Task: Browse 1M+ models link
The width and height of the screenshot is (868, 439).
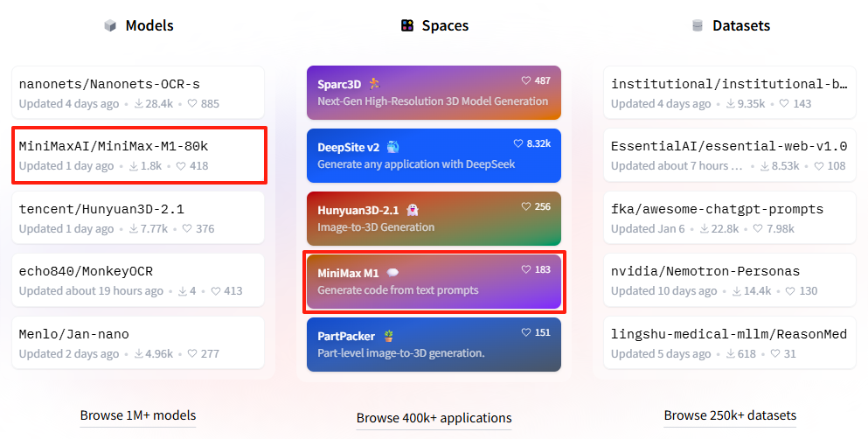Action: click(x=138, y=415)
